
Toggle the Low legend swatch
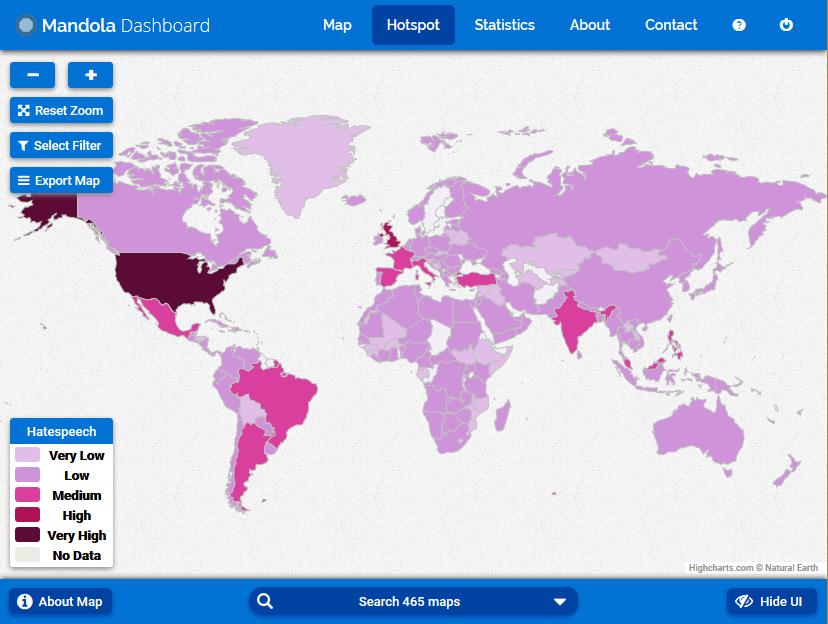[x=27, y=475]
